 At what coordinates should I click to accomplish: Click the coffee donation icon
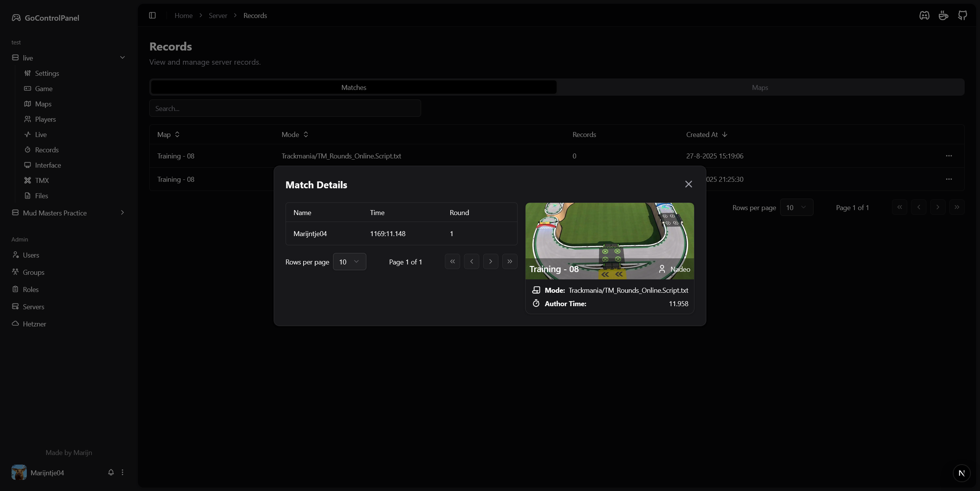click(943, 15)
